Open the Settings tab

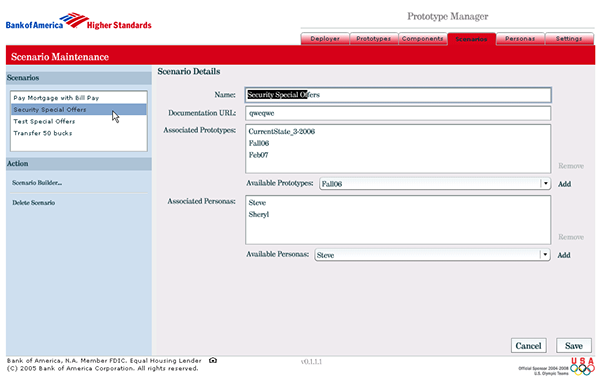[x=569, y=39]
